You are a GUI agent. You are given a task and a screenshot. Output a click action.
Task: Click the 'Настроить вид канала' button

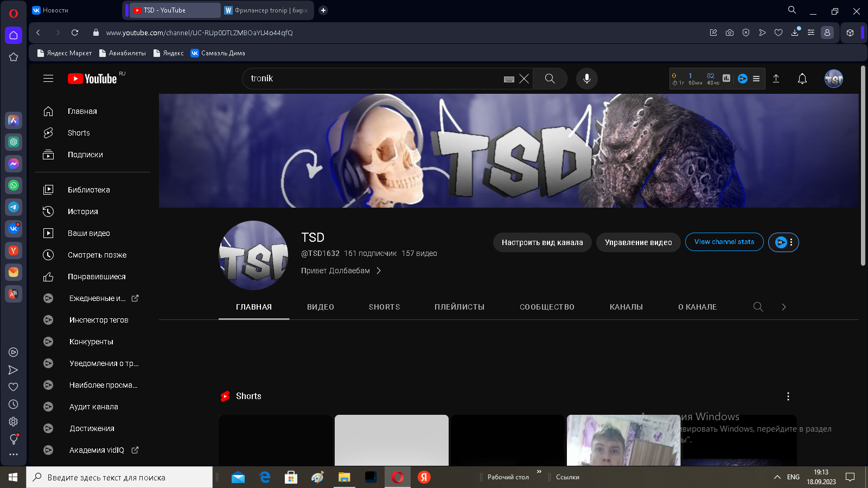pos(542,242)
